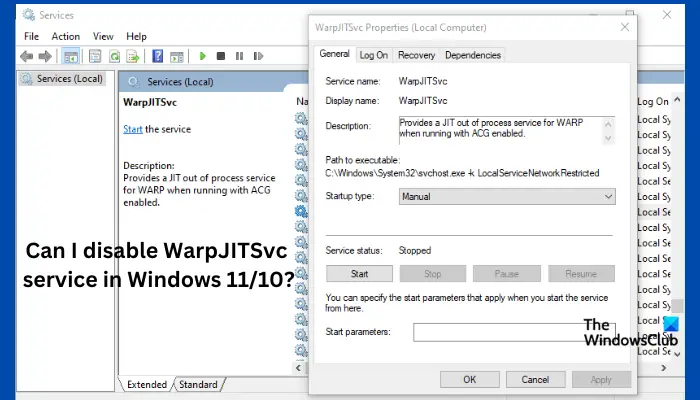Close the WarpJITSvc Properties dialog

[625, 27]
